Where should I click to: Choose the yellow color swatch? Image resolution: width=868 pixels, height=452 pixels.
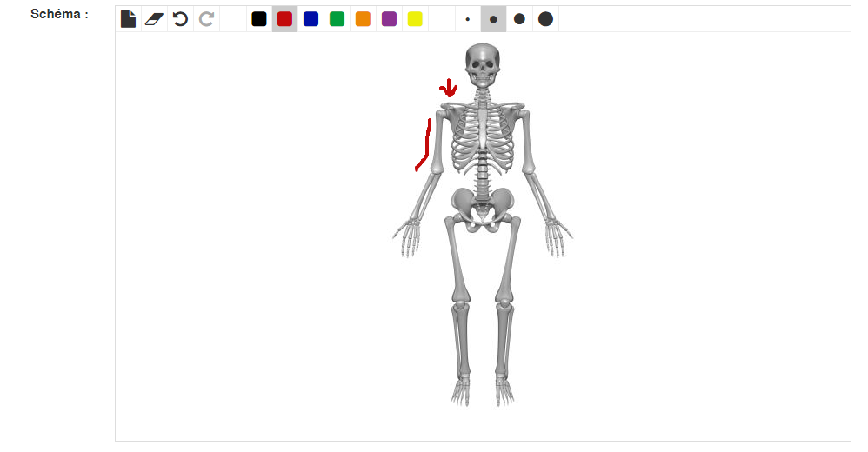(x=415, y=19)
